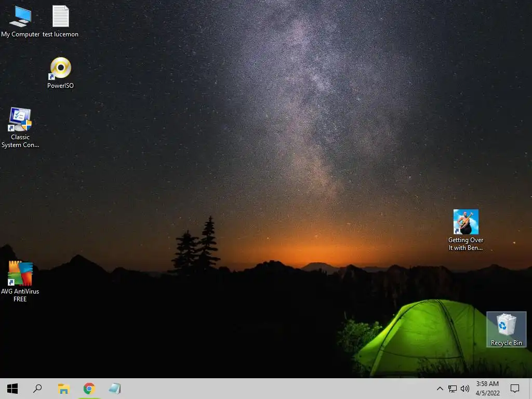Image resolution: width=532 pixels, height=399 pixels.
Task: Select the PowerISO shortcut icon
Action: [x=60, y=73]
